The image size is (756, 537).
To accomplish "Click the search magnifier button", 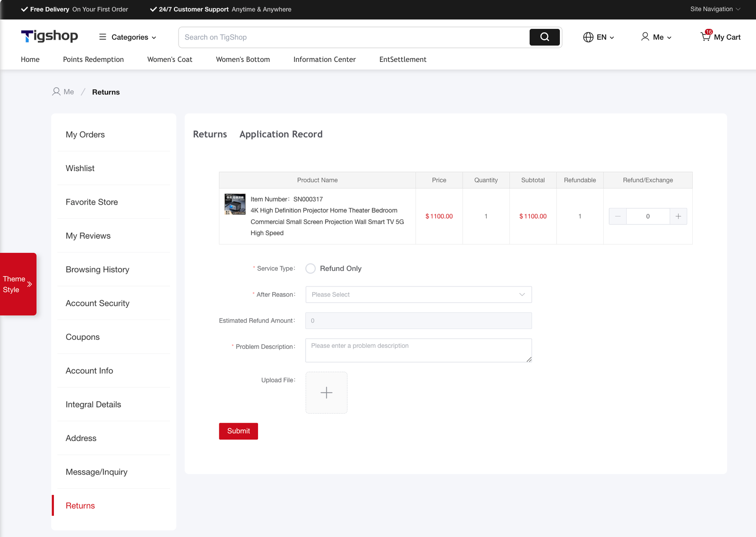I will [544, 37].
